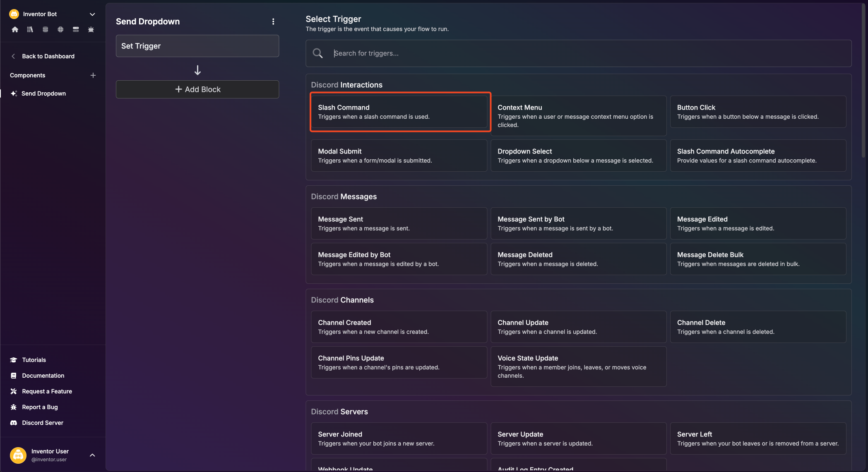Pick the Server Joined trigger
Image resolution: width=868 pixels, height=472 pixels.
(x=399, y=438)
